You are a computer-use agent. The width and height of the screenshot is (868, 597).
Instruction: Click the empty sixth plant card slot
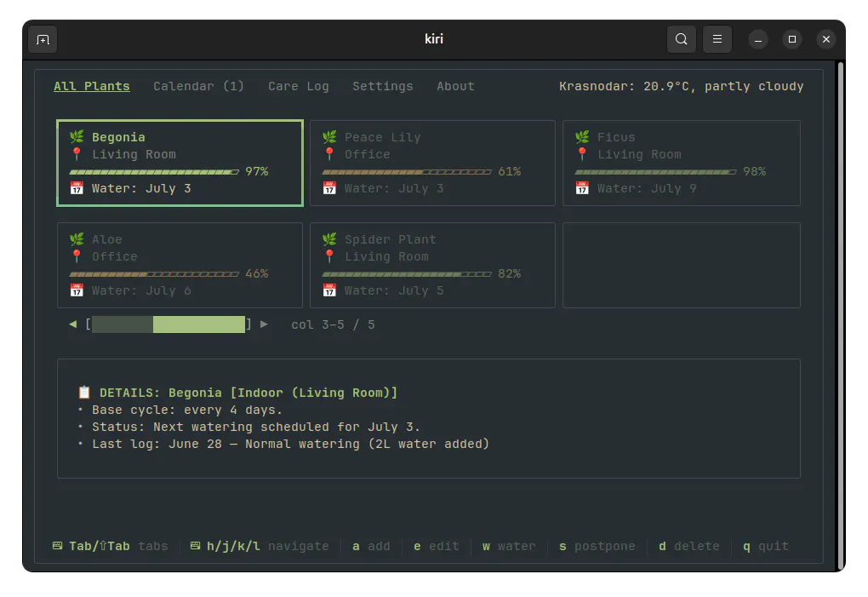[x=682, y=265]
